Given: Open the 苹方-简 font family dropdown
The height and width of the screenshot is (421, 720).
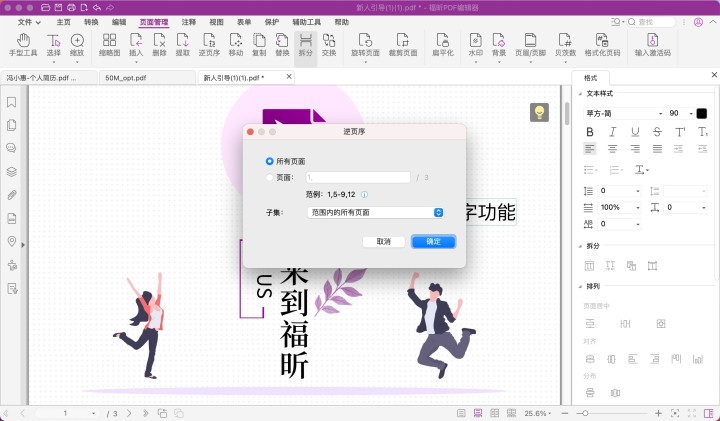Looking at the screenshot, I should pyautogui.click(x=624, y=113).
